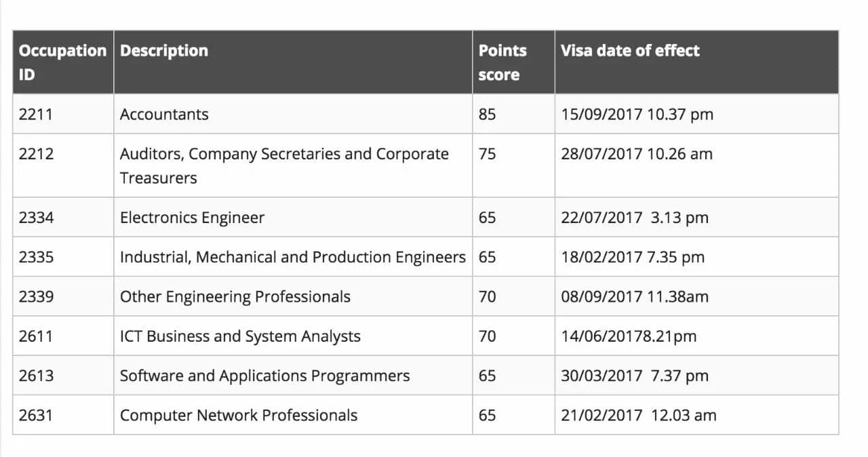Viewport: 868px width, 457px height.
Task: Select the date 08/09/2017 11.38am
Action: pos(635,296)
